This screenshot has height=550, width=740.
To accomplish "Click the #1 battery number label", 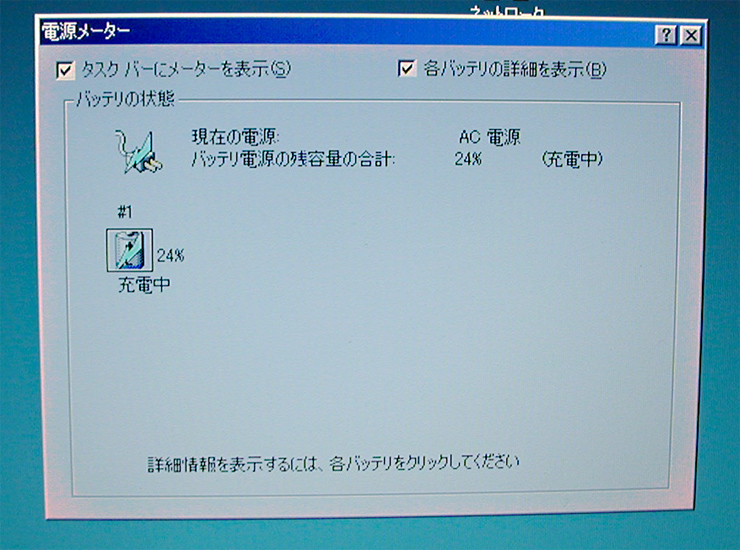I will 125,212.
